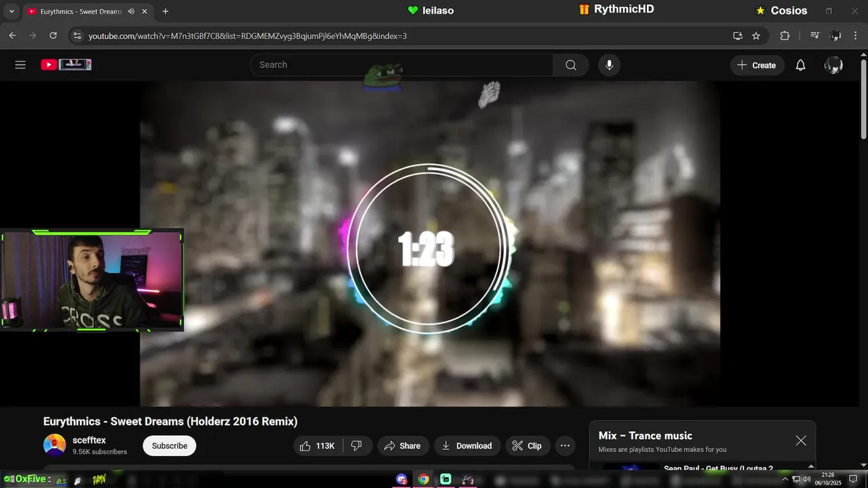The width and height of the screenshot is (868, 488).
Task: Close the Eurythmics - Sweet Dreams tab
Action: (144, 12)
